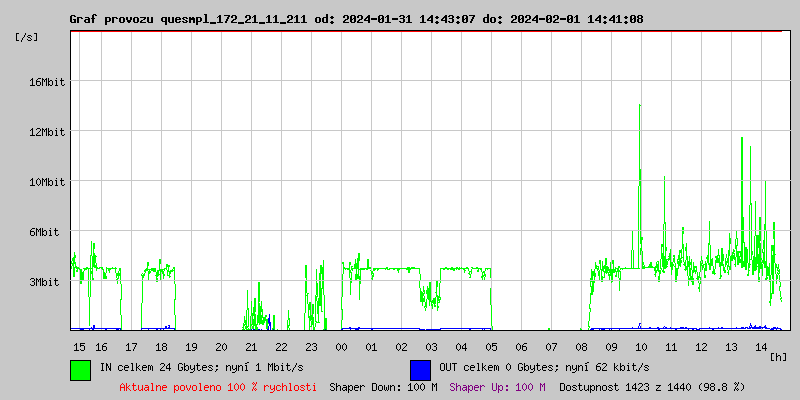The width and height of the screenshot is (800, 400).
Task: Select the '10' hour marker on time axis
Action: [641, 346]
